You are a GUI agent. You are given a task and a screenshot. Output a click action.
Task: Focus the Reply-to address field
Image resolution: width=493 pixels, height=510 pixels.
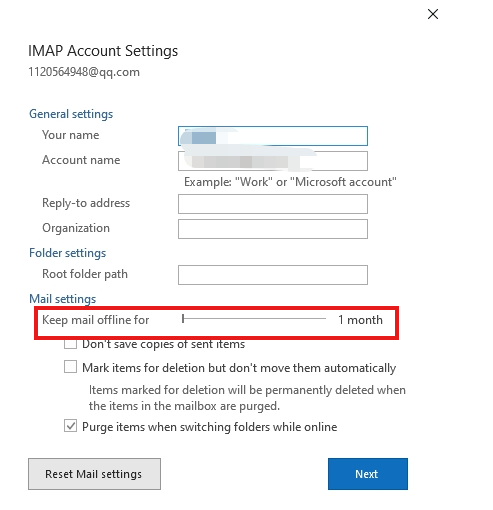pos(273,204)
